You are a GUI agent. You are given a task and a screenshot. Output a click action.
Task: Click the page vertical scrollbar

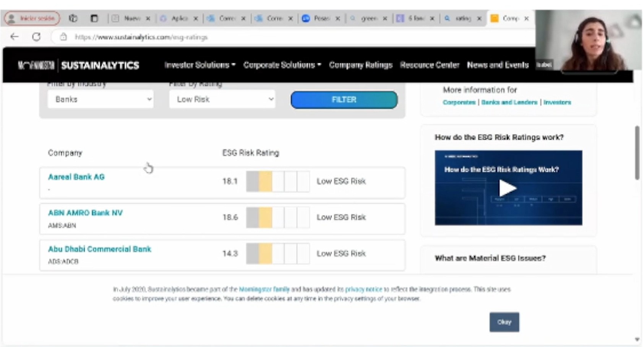click(x=637, y=153)
